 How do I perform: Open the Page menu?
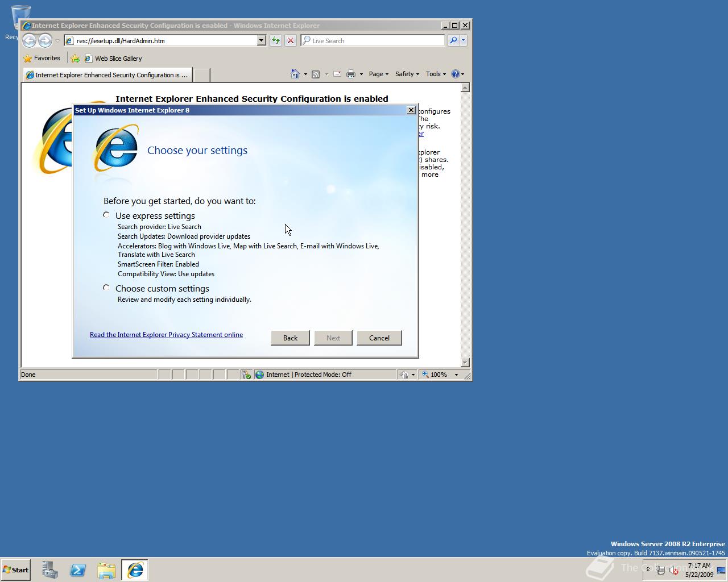coord(378,74)
